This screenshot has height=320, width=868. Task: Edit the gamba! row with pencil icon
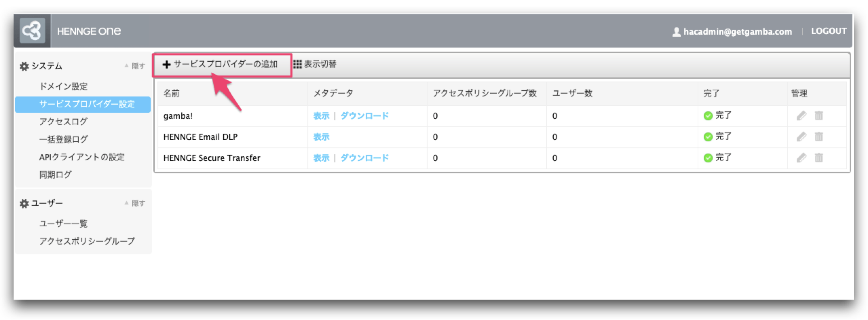801,116
